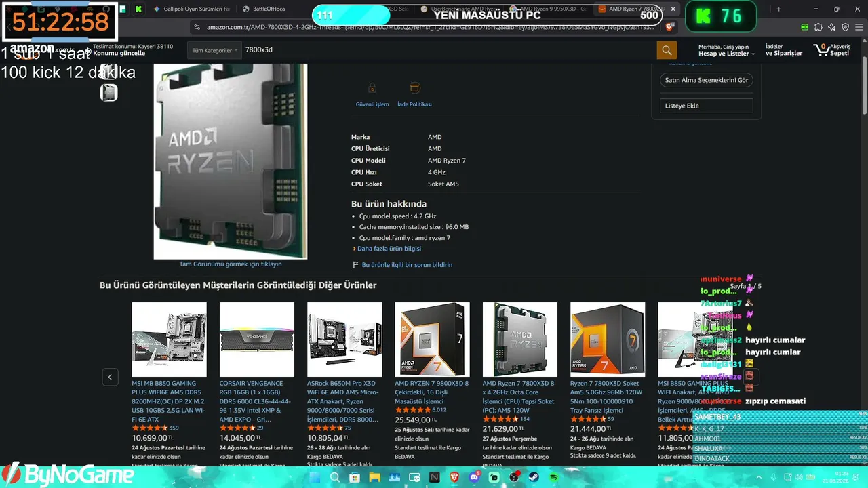
Task: Open Ryzen 7 7800X3D Tray Fansız product image
Action: (x=608, y=340)
